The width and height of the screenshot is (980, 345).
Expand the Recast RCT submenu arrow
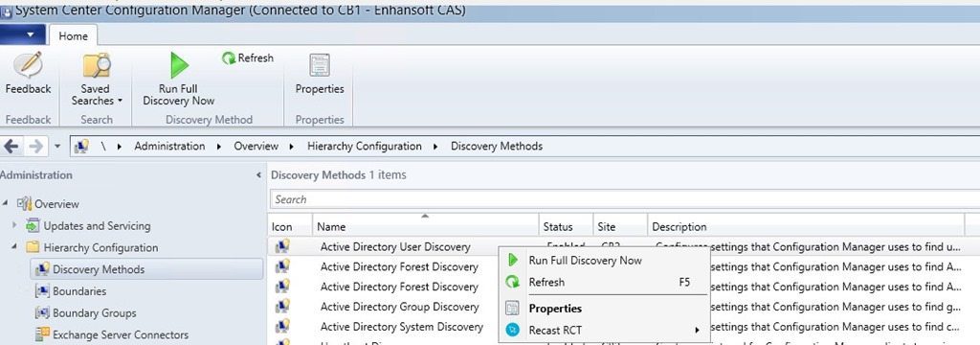[x=697, y=330]
